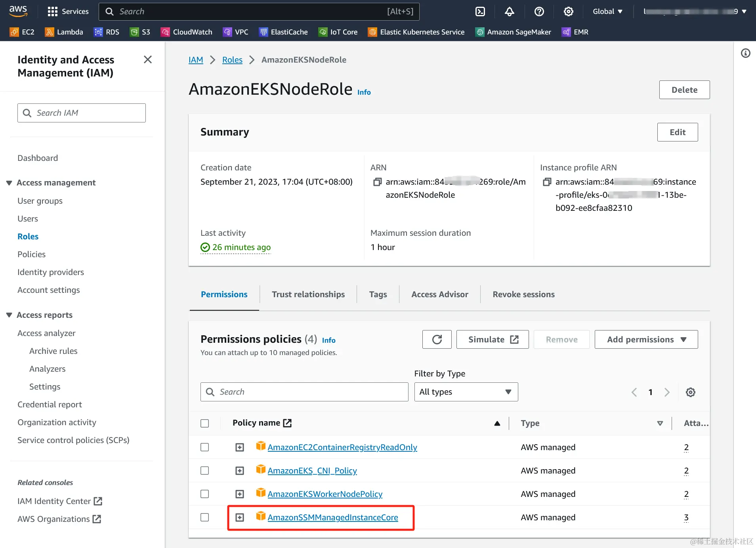
Task: Go to previous page of policies
Action: 634,392
